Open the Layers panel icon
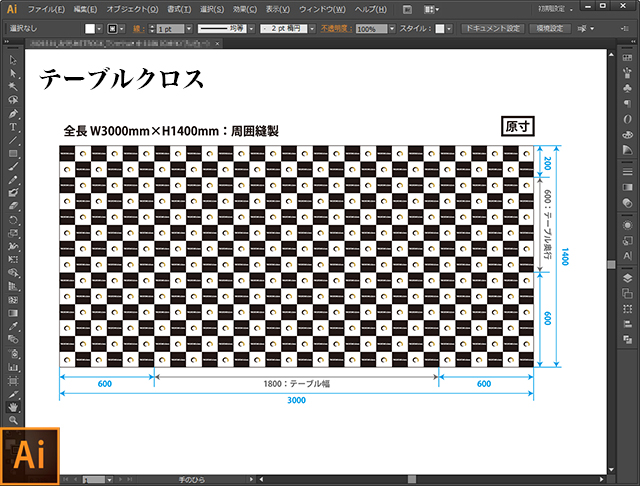The height and width of the screenshot is (486, 640). point(627,278)
